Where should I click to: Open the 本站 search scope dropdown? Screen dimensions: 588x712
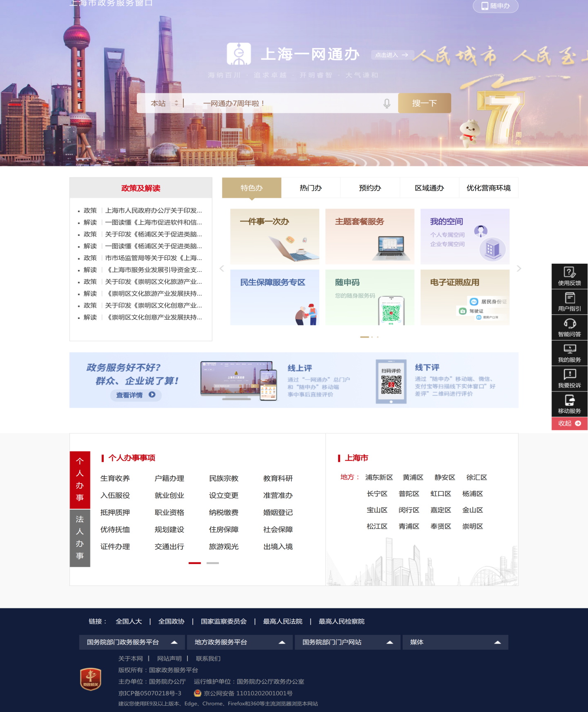pyautogui.click(x=164, y=103)
